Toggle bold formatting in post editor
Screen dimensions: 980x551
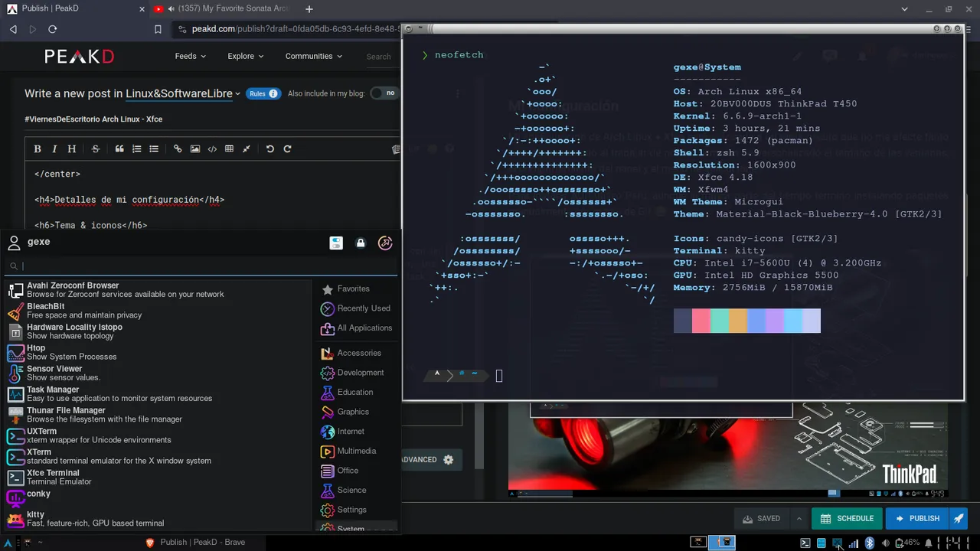coord(39,149)
